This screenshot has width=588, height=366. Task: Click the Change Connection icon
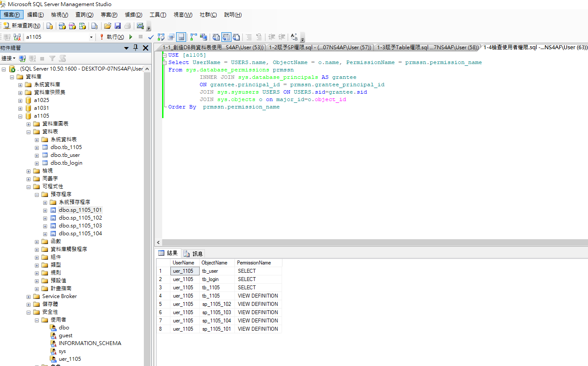point(17,37)
